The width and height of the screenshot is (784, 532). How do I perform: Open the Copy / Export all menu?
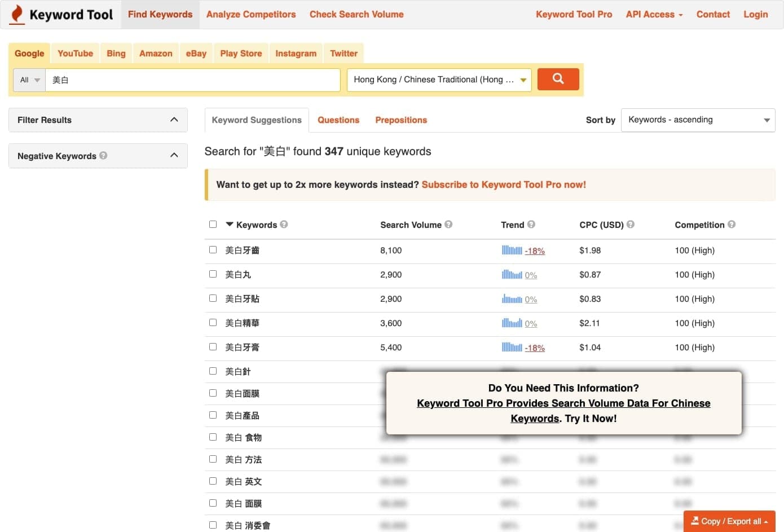pyautogui.click(x=729, y=521)
